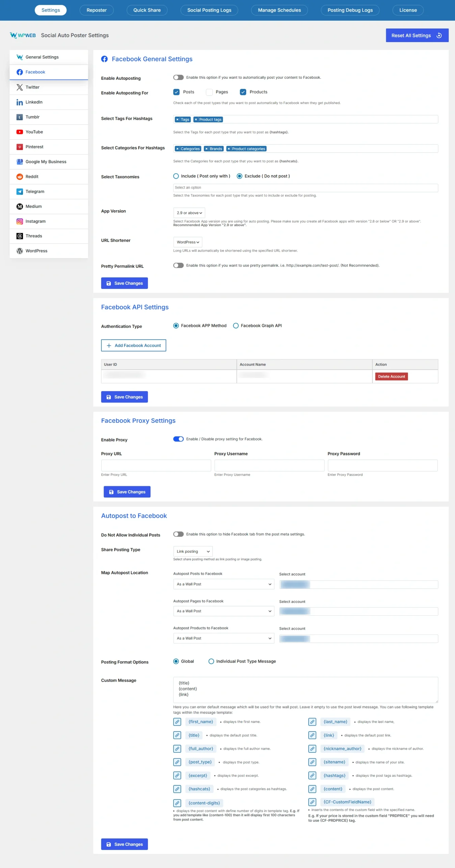The height and width of the screenshot is (868, 455).
Task: Switch to the Reposter tab
Action: [97, 10]
